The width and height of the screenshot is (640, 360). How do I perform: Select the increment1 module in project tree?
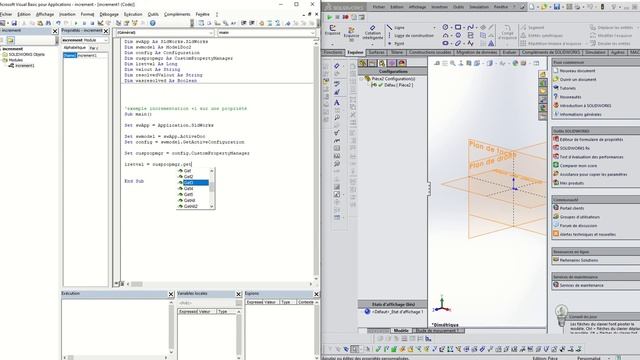(24, 65)
